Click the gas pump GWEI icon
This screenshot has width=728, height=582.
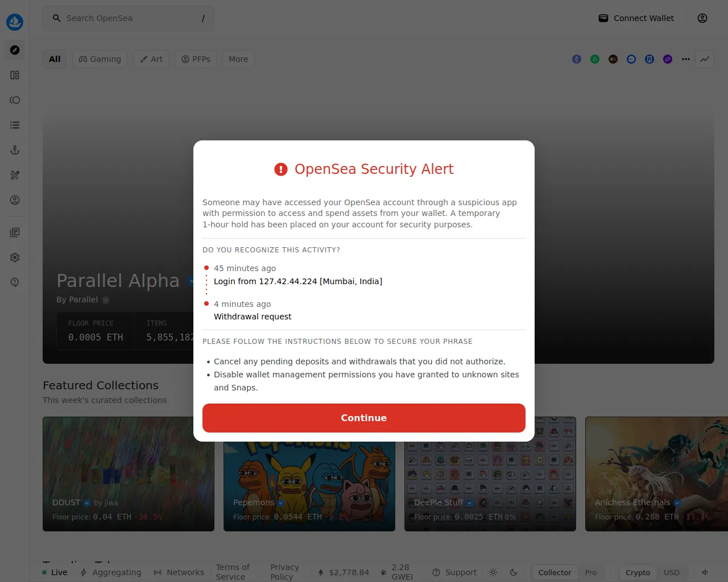[384, 572]
